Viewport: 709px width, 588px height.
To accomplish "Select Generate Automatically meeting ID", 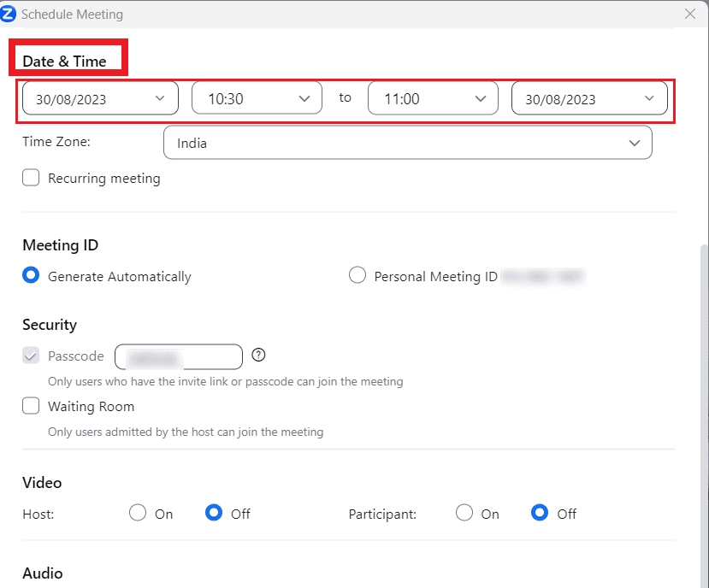I will (x=31, y=276).
